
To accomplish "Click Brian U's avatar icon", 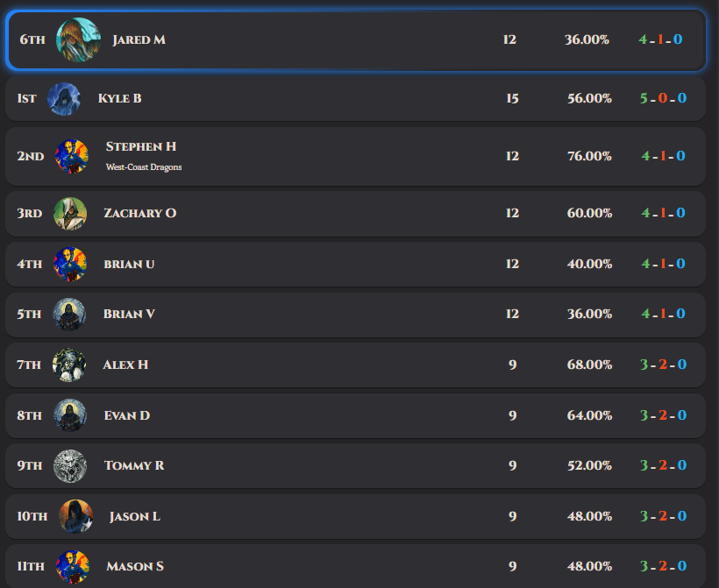I will coord(70,264).
